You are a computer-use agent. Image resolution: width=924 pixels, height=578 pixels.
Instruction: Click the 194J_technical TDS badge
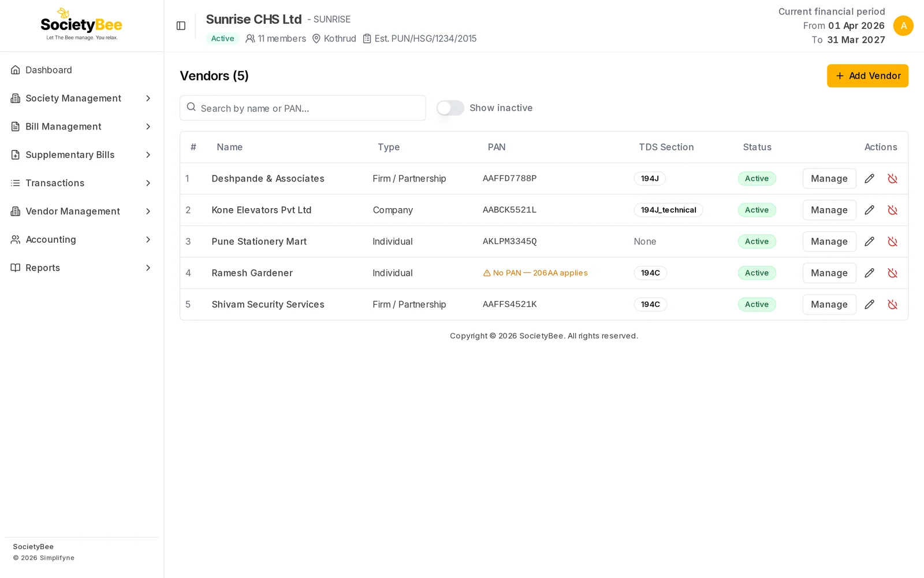[x=668, y=210]
